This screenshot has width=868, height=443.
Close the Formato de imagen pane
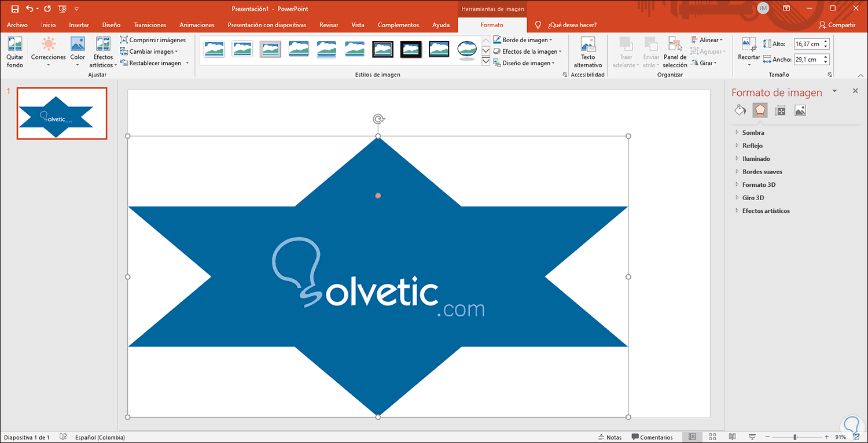(855, 91)
